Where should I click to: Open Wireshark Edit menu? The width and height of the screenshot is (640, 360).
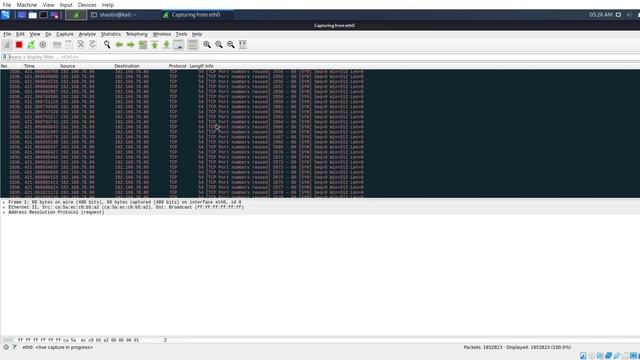(x=20, y=34)
